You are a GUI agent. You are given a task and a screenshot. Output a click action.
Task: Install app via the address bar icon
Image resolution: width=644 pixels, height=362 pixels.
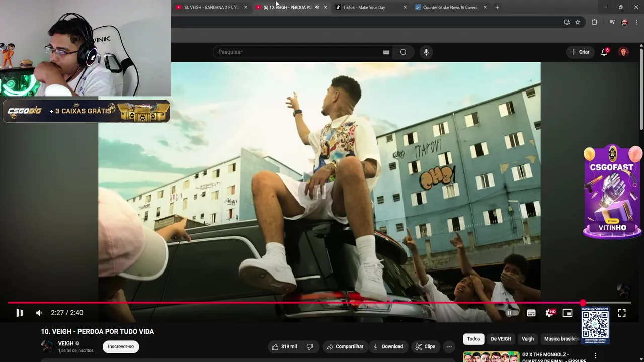pyautogui.click(x=567, y=22)
